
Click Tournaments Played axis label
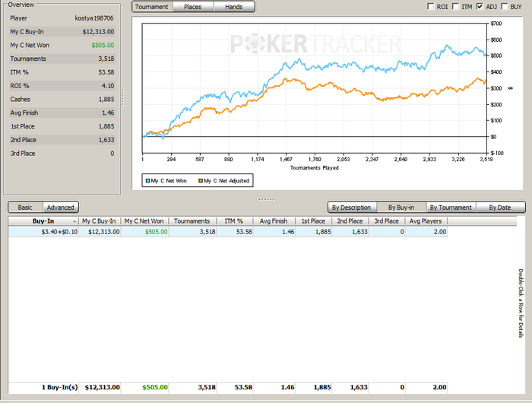pyautogui.click(x=315, y=168)
